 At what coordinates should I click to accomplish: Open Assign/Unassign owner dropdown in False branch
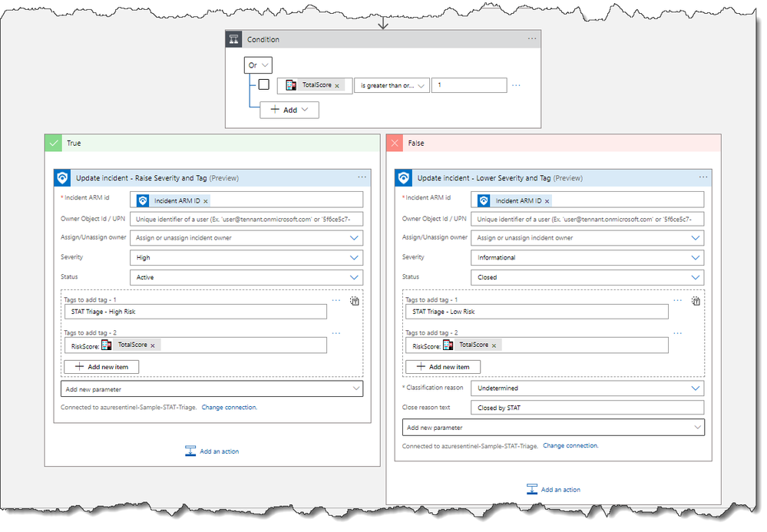tap(587, 238)
